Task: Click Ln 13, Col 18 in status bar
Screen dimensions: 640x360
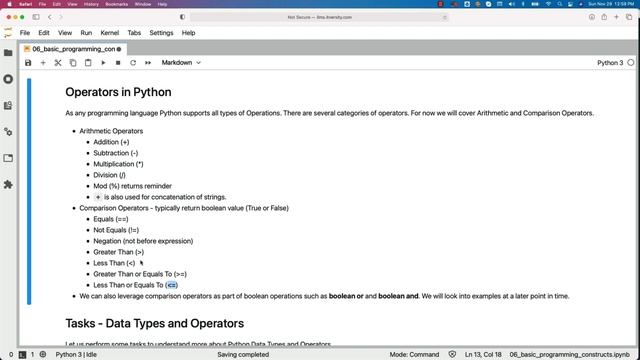Action: (x=483, y=354)
